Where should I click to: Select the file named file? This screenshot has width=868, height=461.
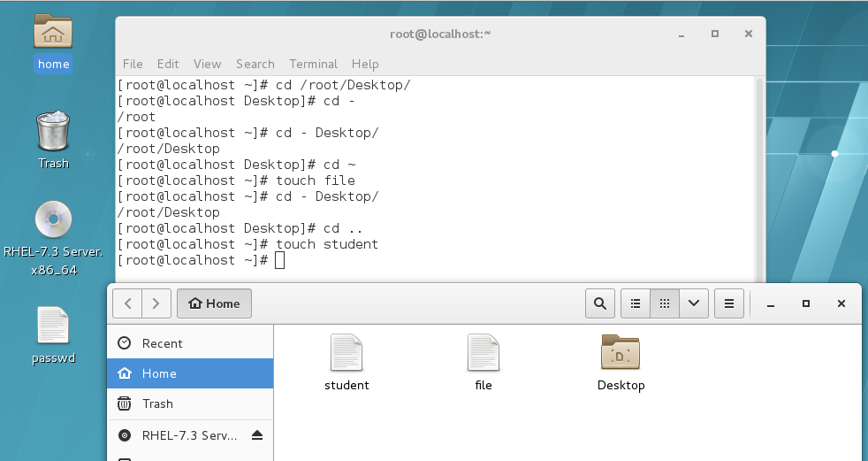[x=483, y=352]
